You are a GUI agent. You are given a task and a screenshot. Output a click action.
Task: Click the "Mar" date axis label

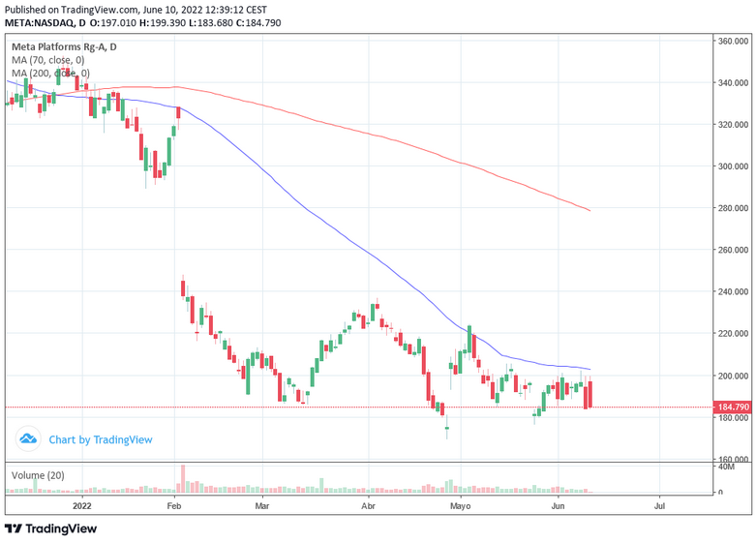[262, 506]
